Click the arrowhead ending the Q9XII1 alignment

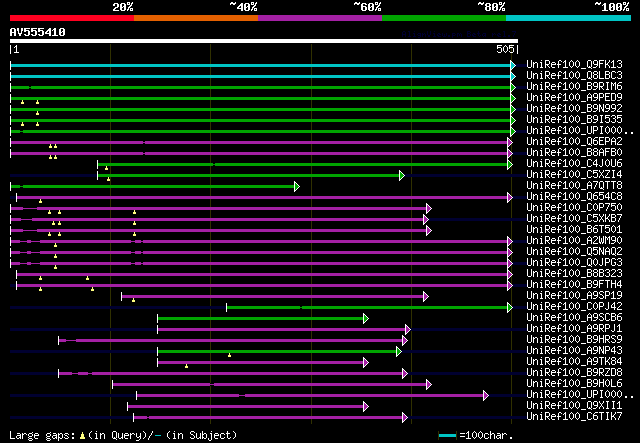click(x=367, y=406)
